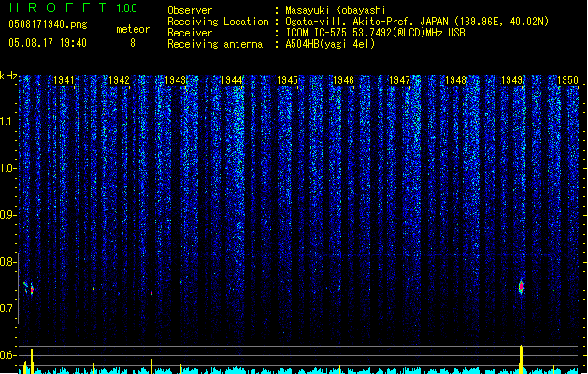588x374 pixels.
Task: Click the Receiving antenna field label
Action: coord(215,44)
